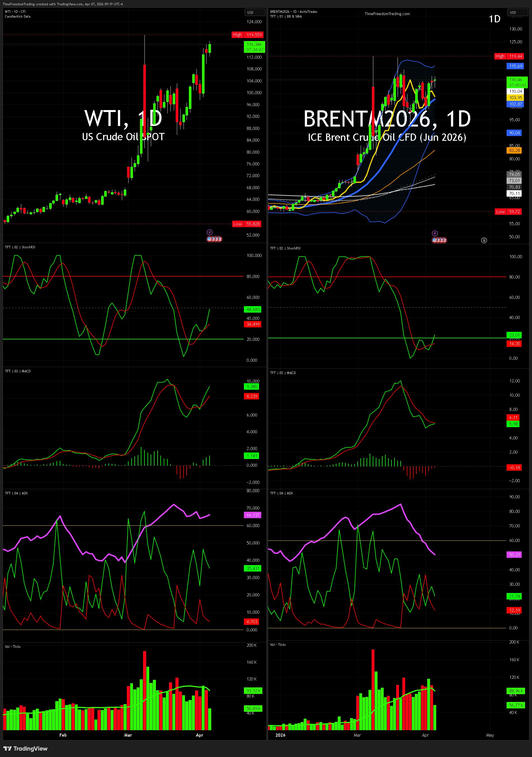Screen dimensions: 532x757
Task: Click the Brent Vol · Ticks legend
Action: (x=278, y=645)
